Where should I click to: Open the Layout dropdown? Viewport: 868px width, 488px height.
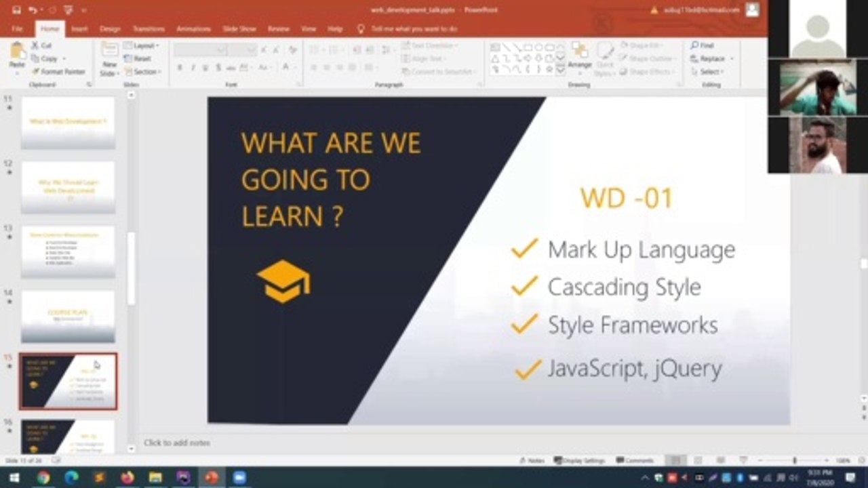point(142,45)
